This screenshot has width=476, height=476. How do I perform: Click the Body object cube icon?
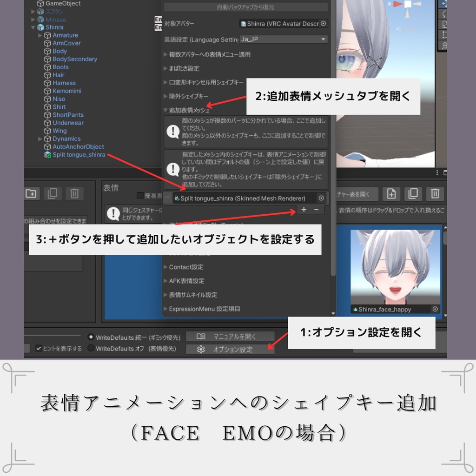(47, 51)
